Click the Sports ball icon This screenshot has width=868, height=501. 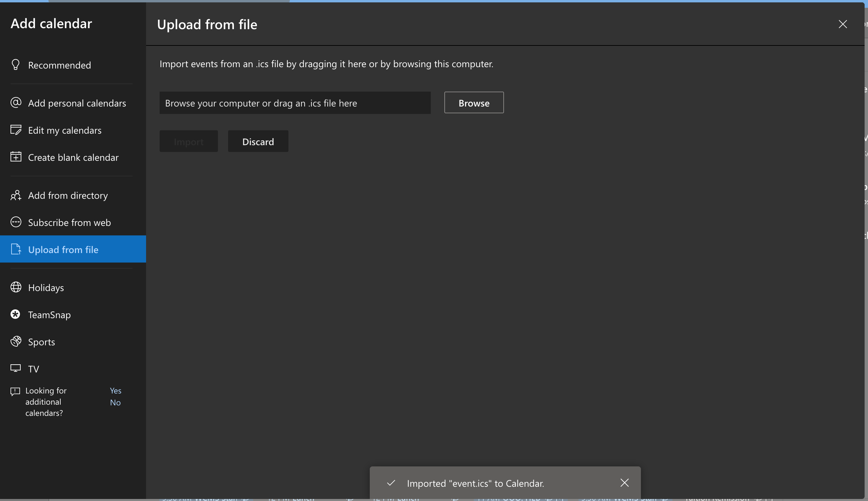16,341
